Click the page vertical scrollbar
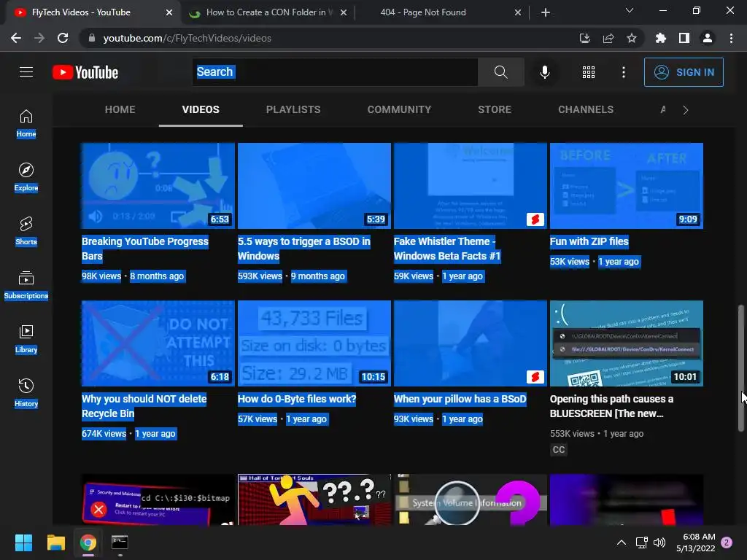Screen dimensions: 747x560 click(x=741, y=368)
